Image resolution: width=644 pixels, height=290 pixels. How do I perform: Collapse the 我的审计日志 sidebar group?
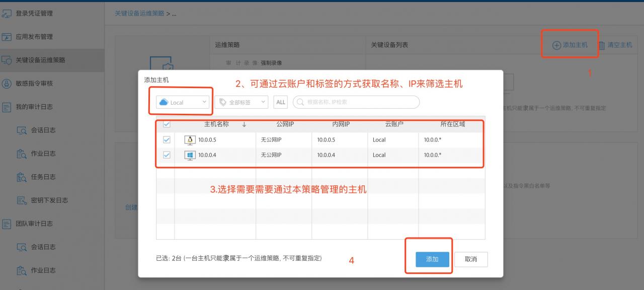point(34,107)
